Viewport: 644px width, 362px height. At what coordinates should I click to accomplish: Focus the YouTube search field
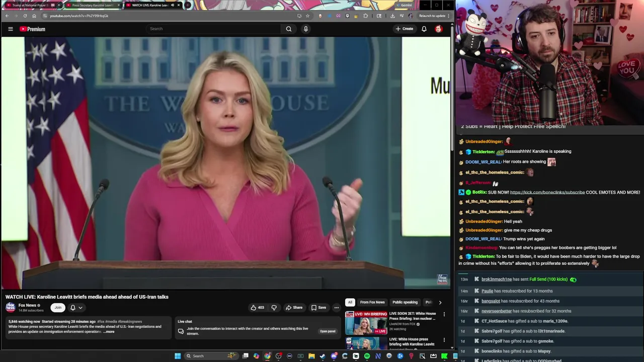(214, 29)
